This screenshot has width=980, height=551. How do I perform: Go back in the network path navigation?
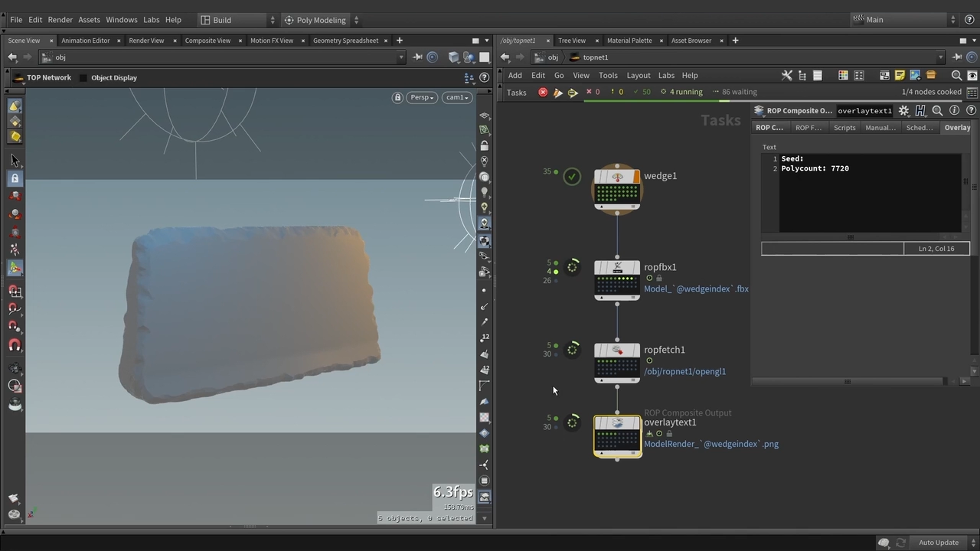(x=505, y=57)
